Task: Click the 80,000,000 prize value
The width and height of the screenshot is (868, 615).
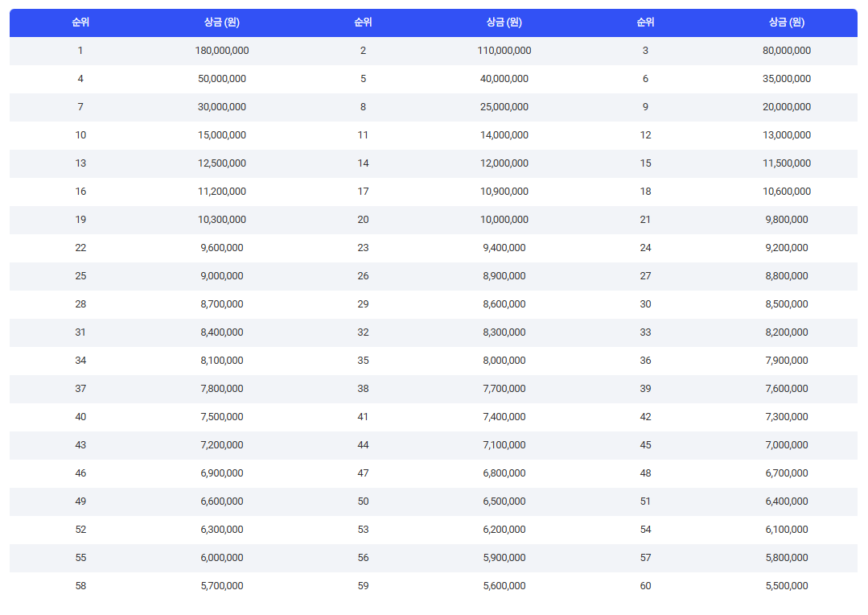Action: (x=786, y=51)
